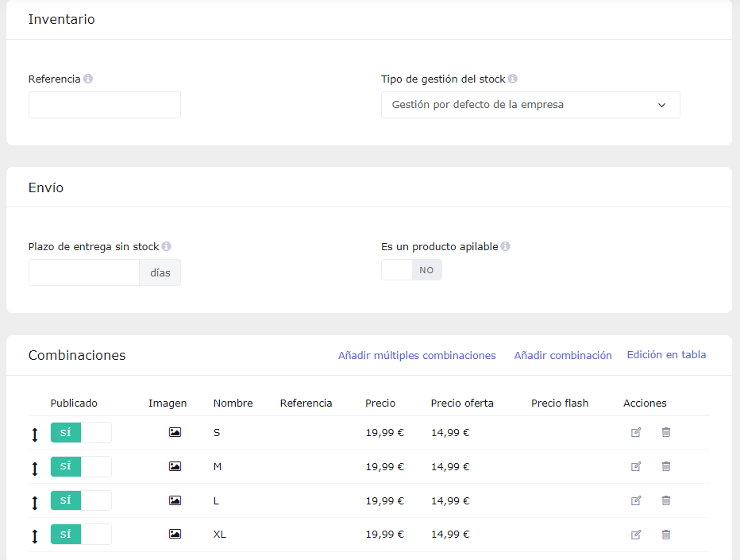
Task: Unpublish the M combination
Action: [81, 466]
